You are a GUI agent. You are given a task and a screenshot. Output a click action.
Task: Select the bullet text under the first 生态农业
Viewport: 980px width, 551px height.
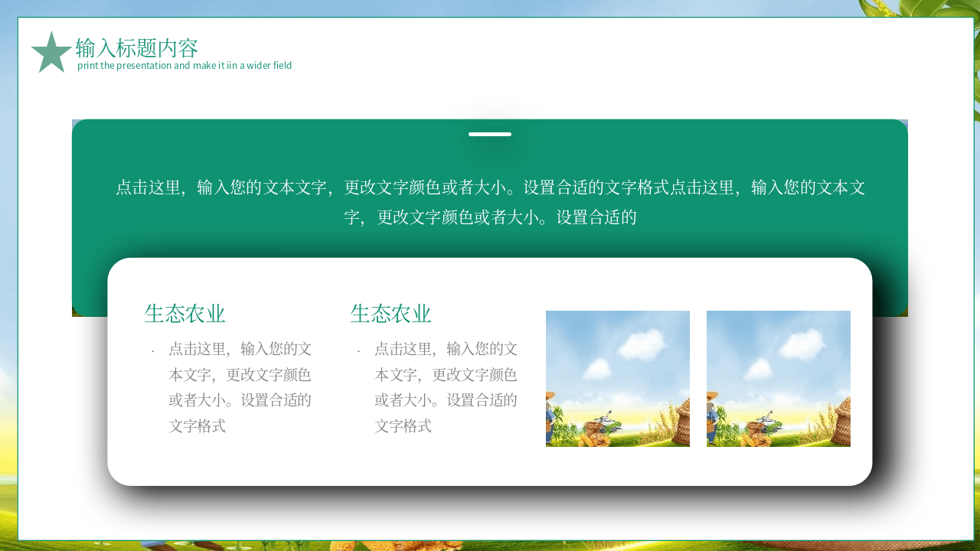pos(240,387)
